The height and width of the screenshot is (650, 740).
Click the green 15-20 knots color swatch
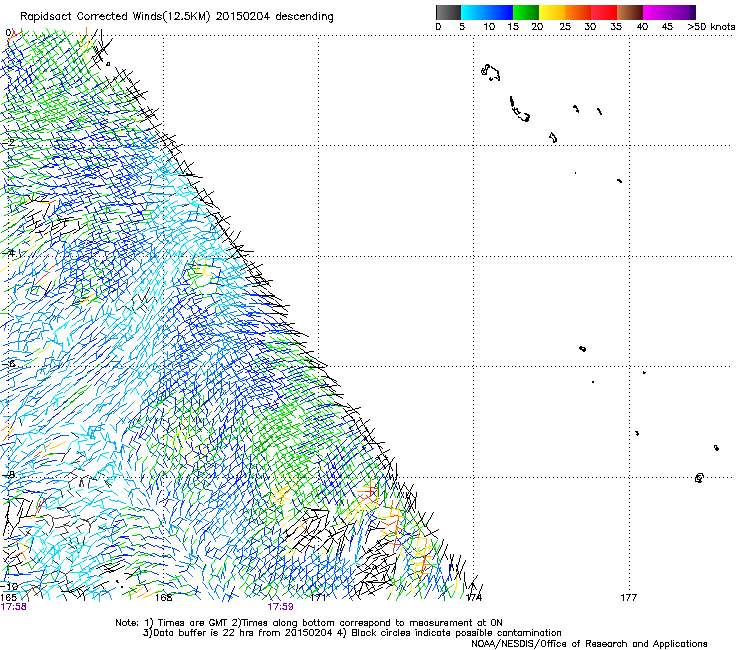click(x=526, y=12)
